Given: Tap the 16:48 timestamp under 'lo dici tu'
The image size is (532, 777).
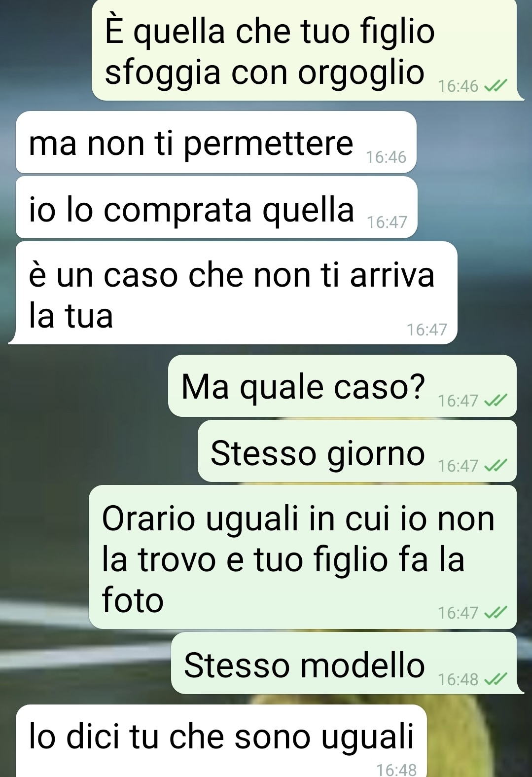Looking at the screenshot, I should pyautogui.click(x=396, y=770).
